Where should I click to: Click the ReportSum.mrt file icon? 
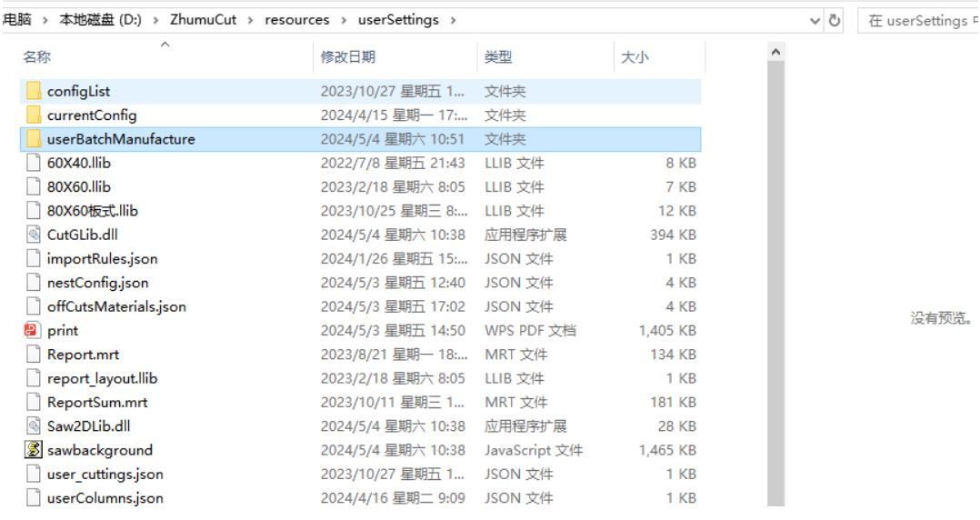coord(34,403)
